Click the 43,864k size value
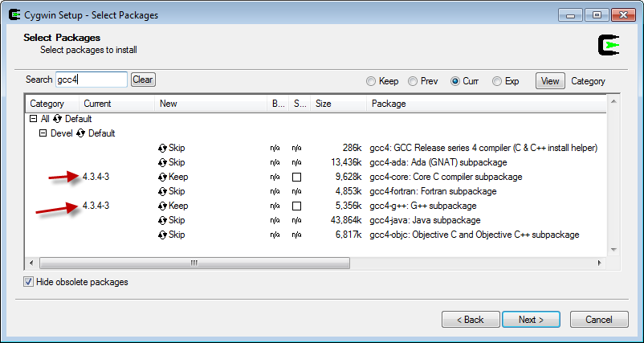 pos(346,220)
